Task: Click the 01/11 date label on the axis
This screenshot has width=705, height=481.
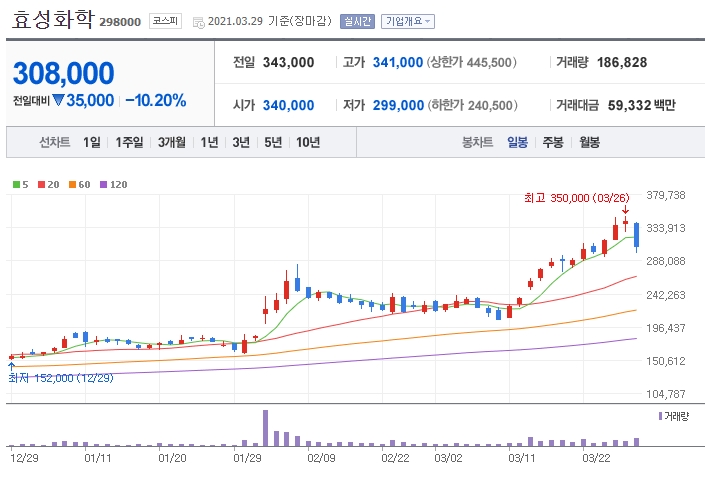Action: [x=98, y=458]
